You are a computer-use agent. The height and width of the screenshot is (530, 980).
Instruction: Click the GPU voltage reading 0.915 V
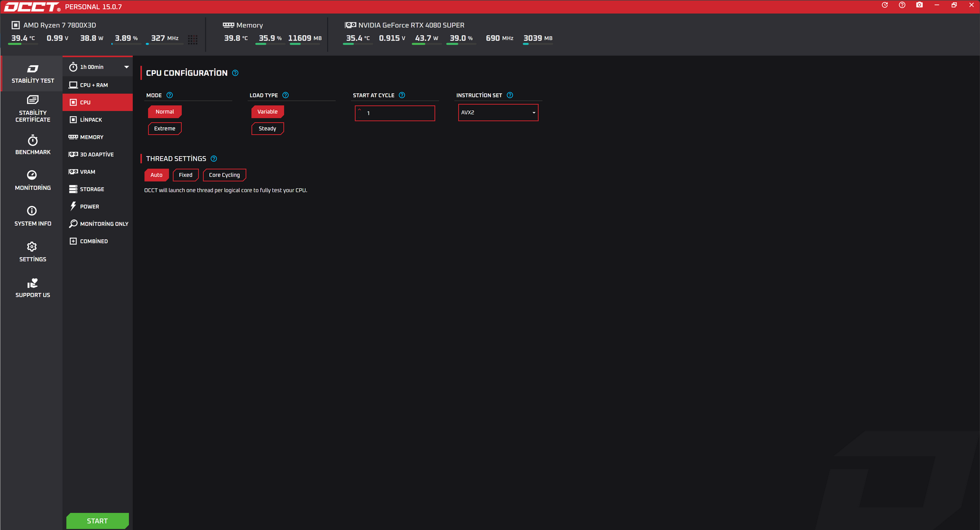tap(393, 38)
